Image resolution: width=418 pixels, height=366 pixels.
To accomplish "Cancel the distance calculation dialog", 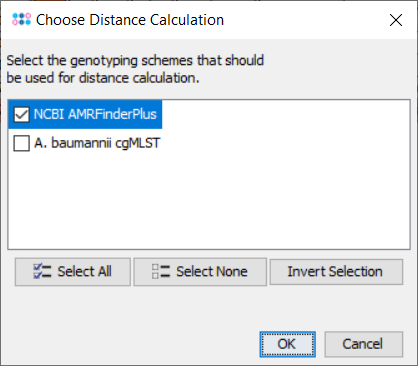I will click(x=364, y=344).
